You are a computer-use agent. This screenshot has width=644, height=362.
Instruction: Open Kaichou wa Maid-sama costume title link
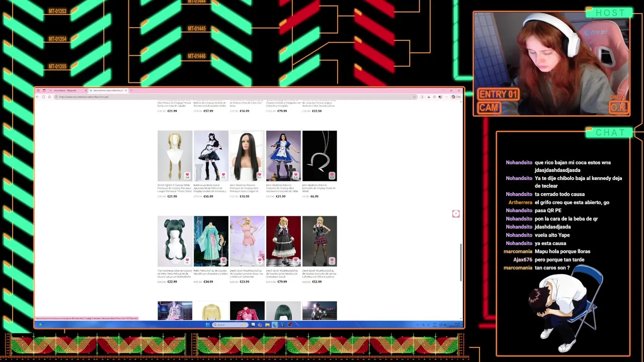click(211, 188)
